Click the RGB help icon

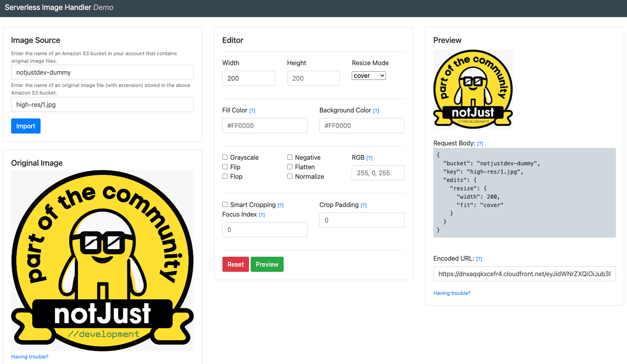click(x=369, y=158)
